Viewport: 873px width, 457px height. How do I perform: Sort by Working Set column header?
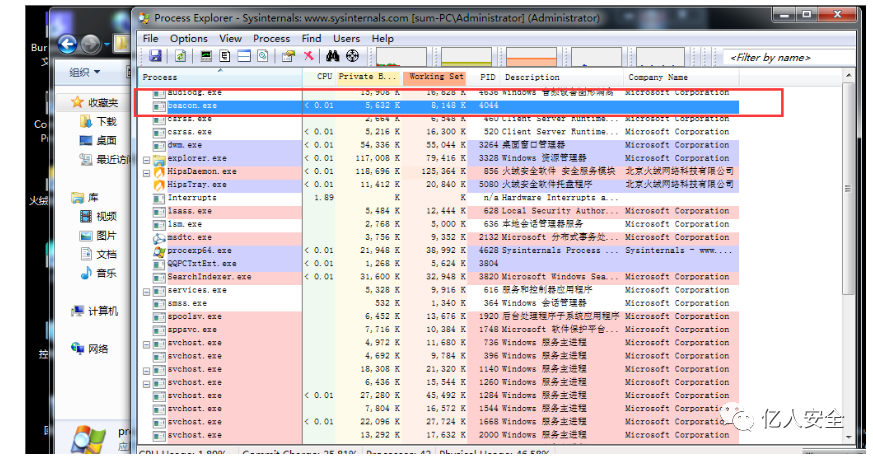click(435, 77)
